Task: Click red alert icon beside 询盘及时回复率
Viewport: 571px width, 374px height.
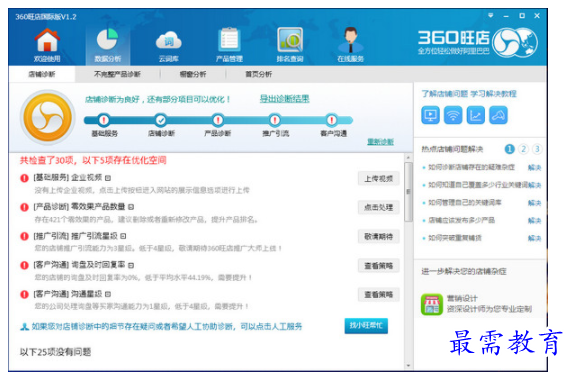Action: (x=24, y=265)
